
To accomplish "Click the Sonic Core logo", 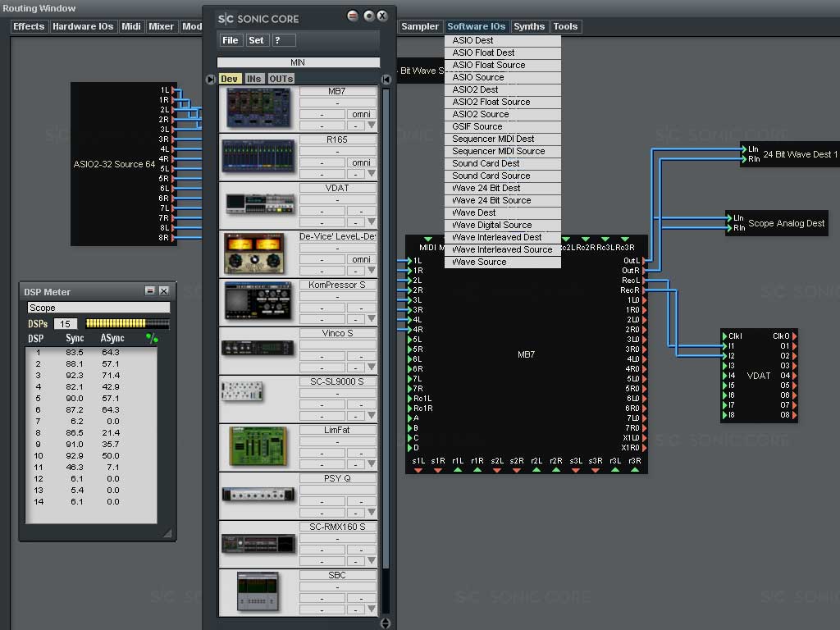I will click(x=258, y=19).
